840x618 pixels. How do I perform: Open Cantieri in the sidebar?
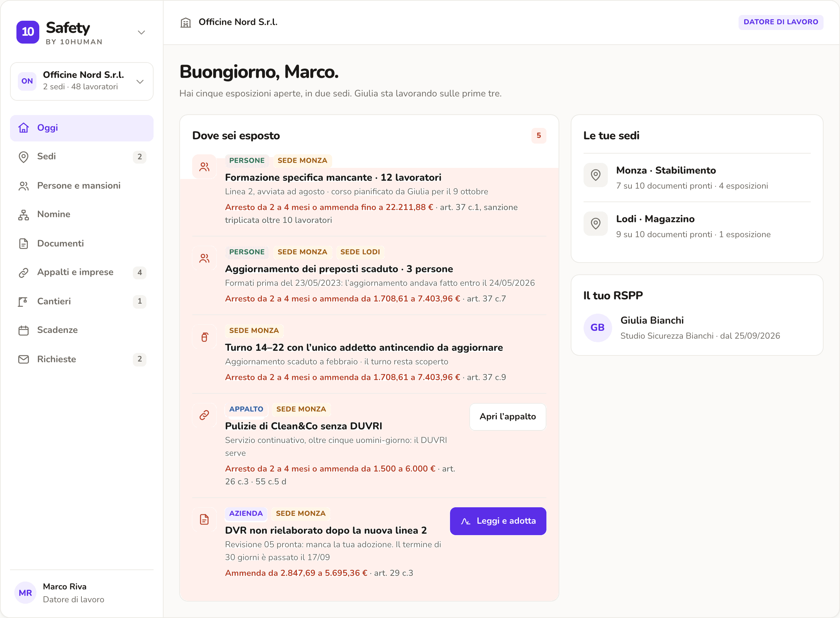(x=81, y=301)
